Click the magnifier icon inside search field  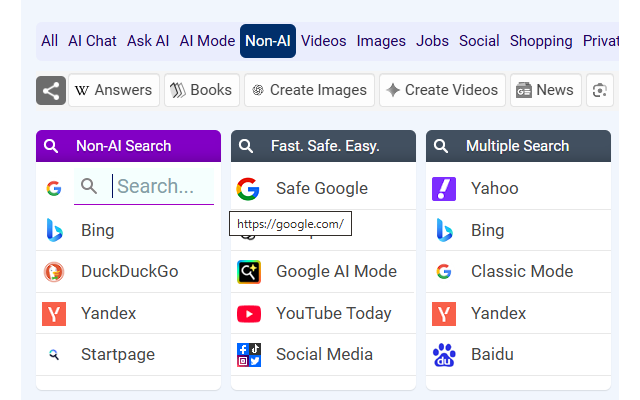click(x=89, y=186)
